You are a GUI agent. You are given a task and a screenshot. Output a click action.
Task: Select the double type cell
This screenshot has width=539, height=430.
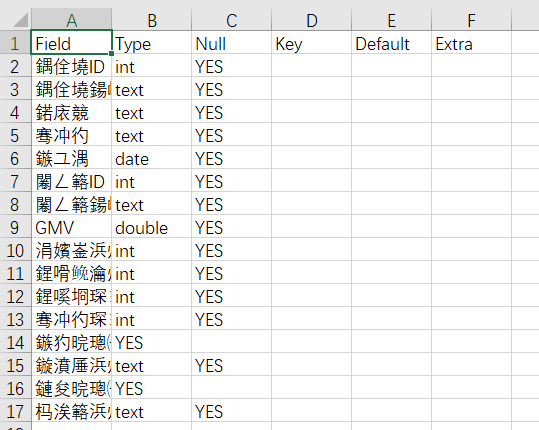(x=152, y=228)
